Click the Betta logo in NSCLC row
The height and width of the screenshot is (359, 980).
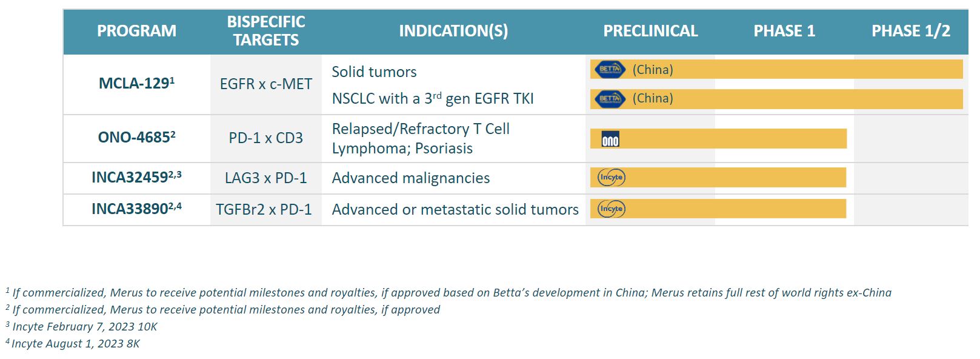(x=610, y=98)
